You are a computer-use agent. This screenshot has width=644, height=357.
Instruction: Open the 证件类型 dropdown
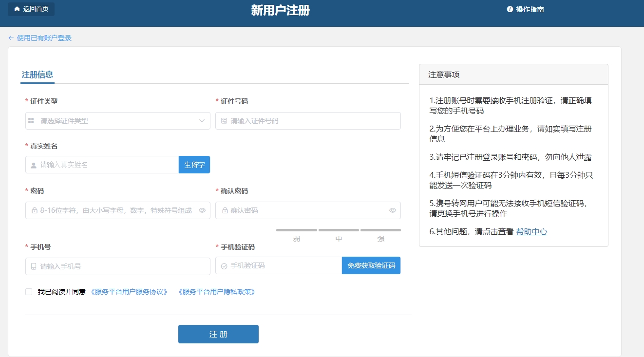(x=117, y=120)
